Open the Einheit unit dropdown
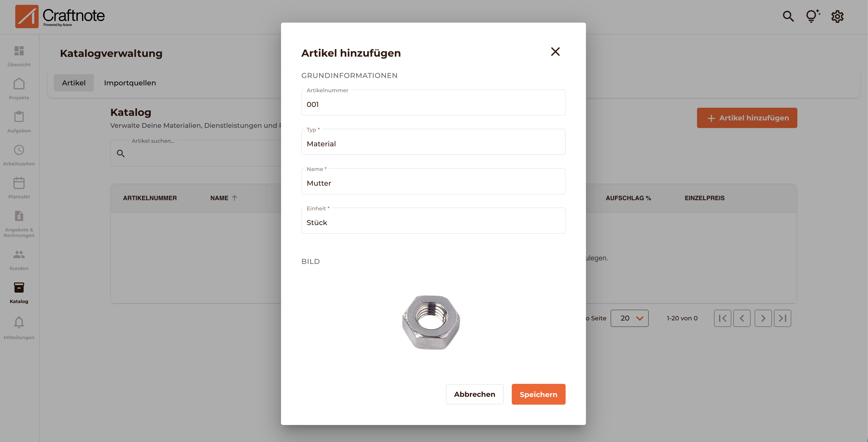 [x=433, y=222]
